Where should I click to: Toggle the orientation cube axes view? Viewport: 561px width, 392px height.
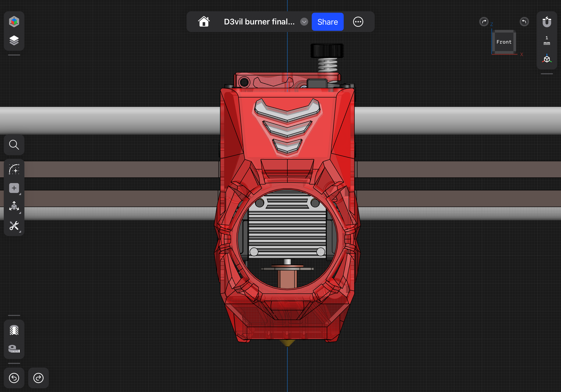coord(547,59)
